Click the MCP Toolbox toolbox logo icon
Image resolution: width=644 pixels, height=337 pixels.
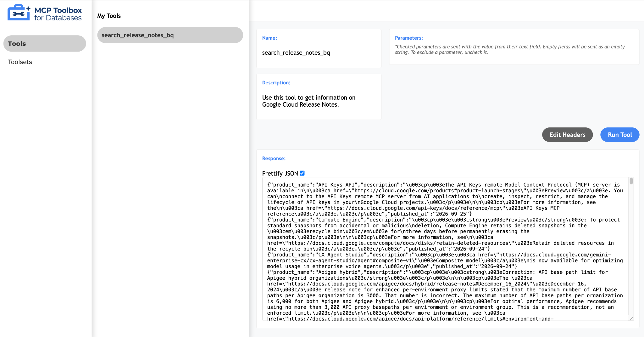19,13
